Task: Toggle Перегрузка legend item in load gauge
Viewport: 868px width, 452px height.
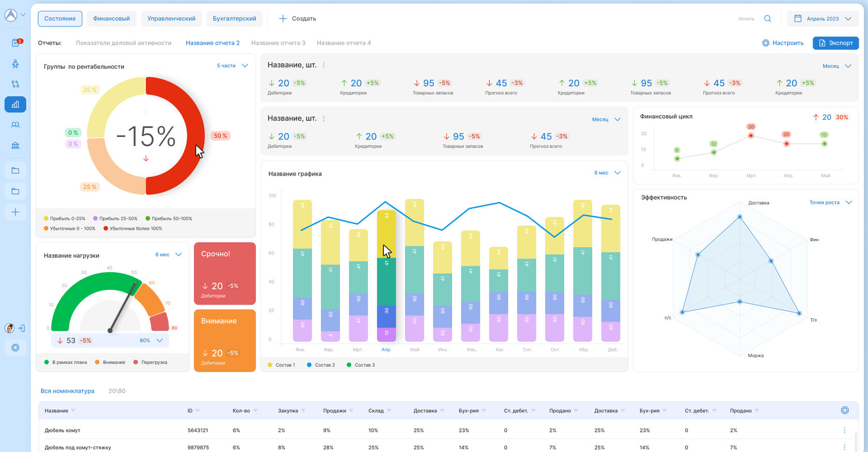Action: (150, 362)
